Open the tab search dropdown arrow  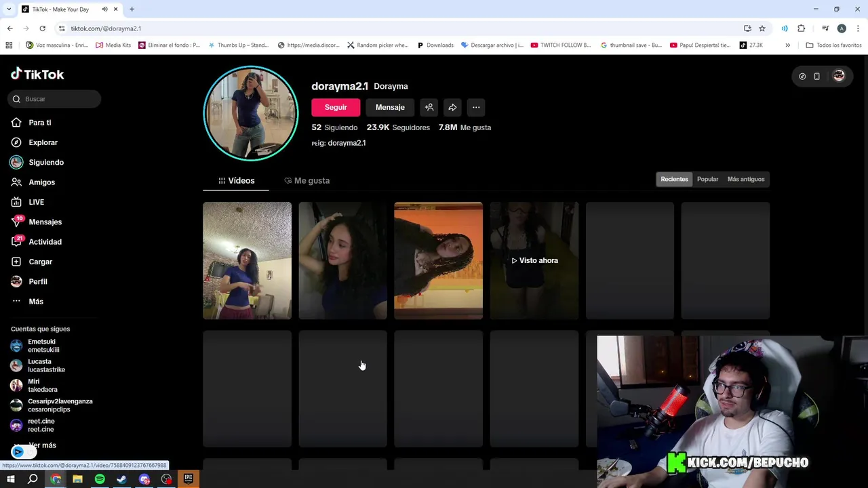coord(9,9)
